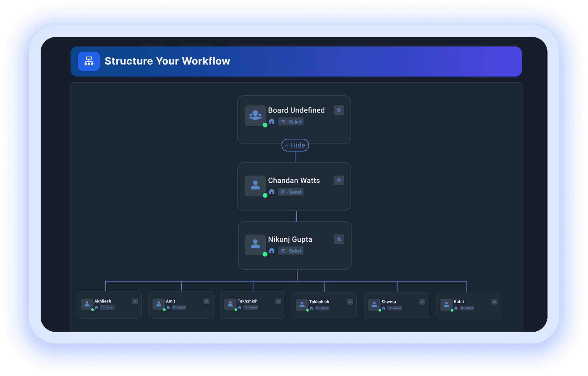Toggle eye icon on Board Undefined card
This screenshot has width=588, height=376.
coord(339,110)
